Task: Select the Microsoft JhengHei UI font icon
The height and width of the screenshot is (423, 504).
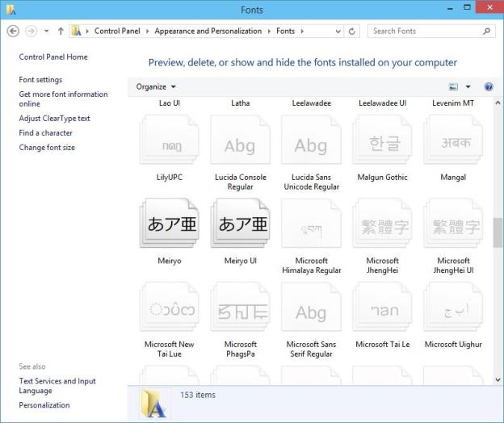Action: 453,224
